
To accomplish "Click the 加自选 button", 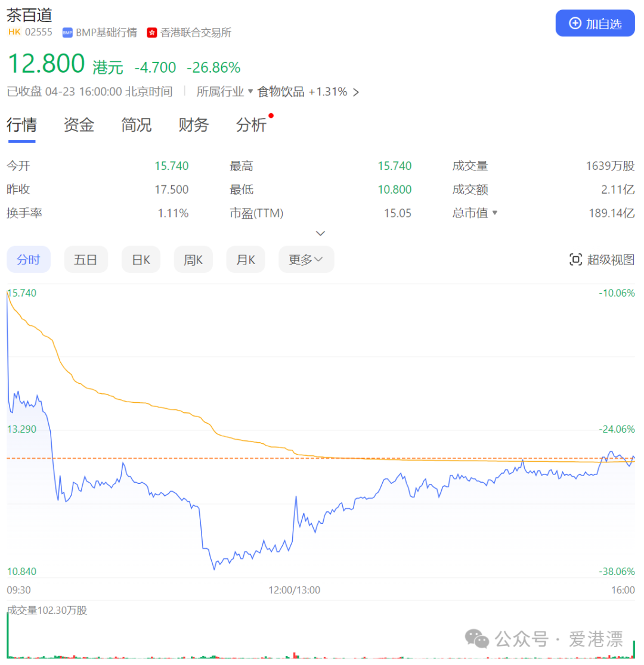I will [595, 23].
